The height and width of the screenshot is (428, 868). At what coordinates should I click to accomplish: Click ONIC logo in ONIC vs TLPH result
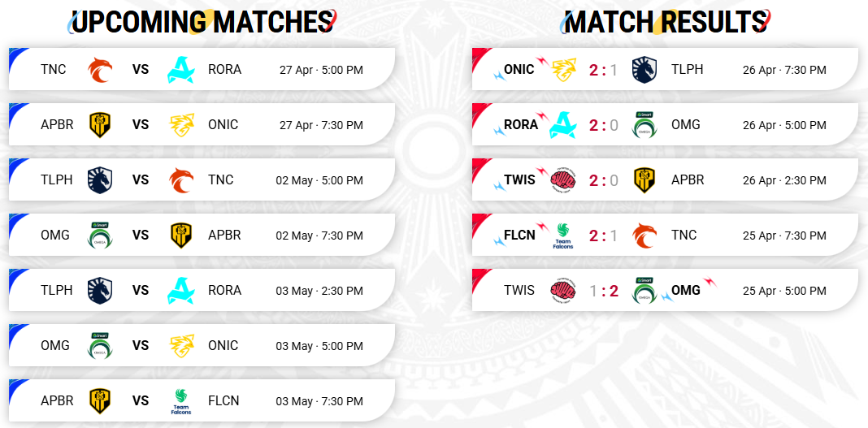point(563,70)
